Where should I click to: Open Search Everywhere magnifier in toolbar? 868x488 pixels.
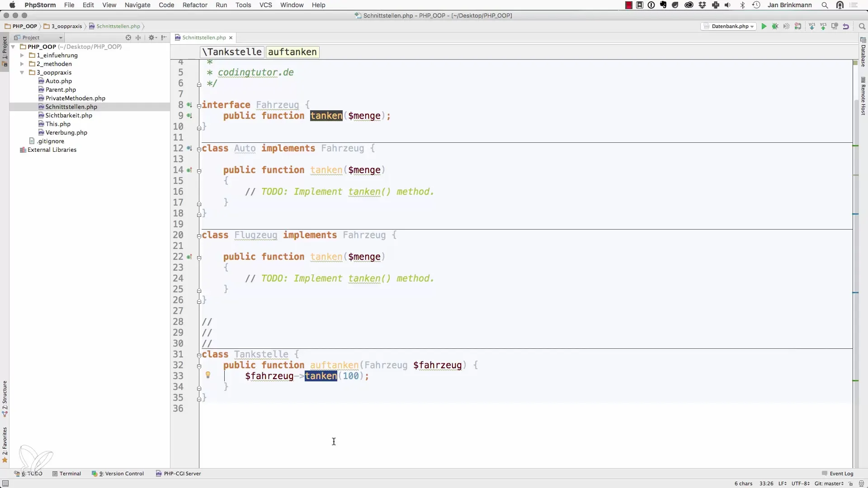(x=862, y=26)
